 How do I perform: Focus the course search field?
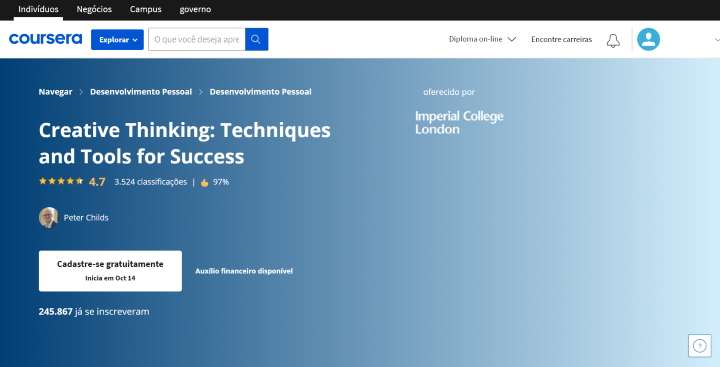point(197,40)
